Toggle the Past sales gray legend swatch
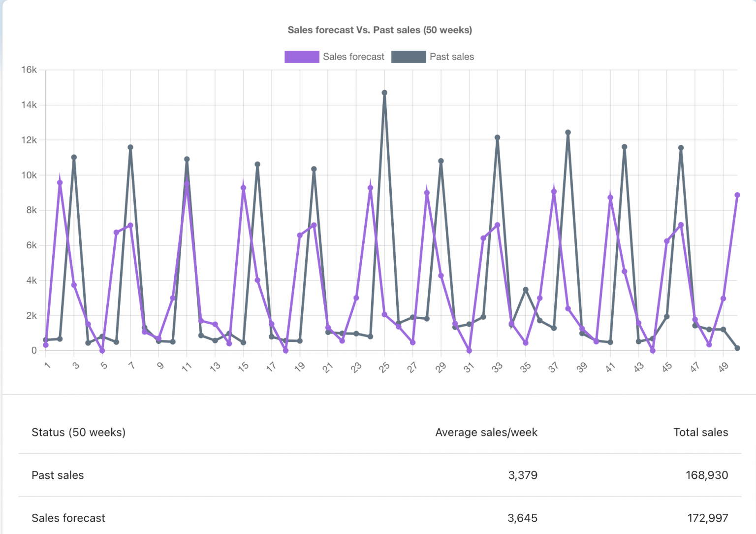 [x=409, y=57]
